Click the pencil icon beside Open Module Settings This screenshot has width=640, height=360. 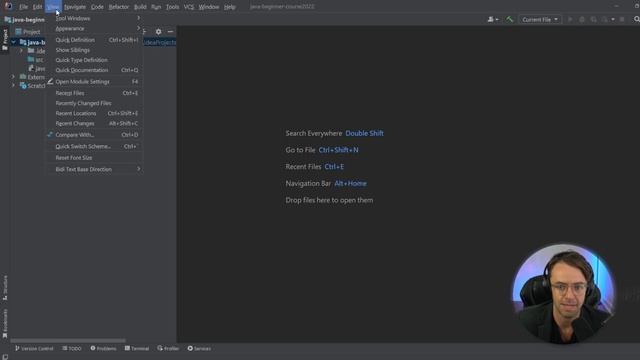click(50, 81)
